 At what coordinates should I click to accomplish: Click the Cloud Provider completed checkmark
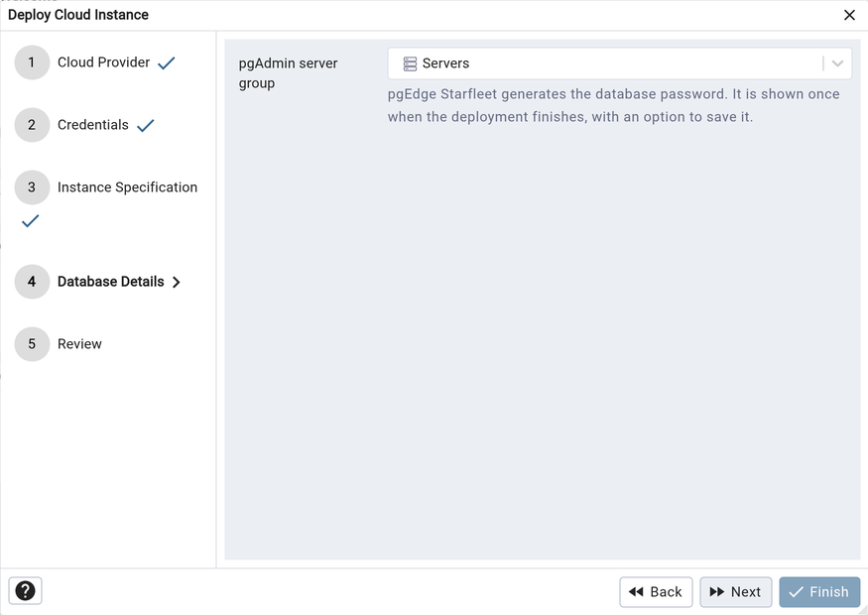tap(166, 63)
